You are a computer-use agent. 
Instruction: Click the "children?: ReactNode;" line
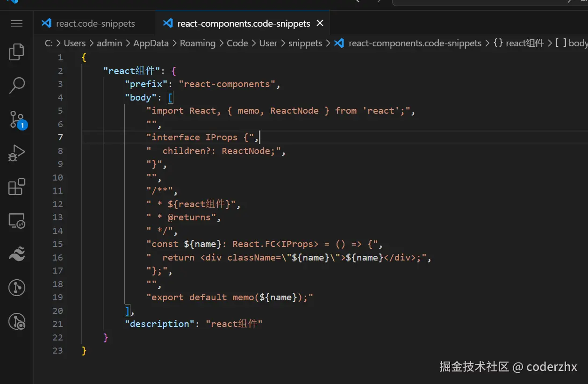pos(215,151)
